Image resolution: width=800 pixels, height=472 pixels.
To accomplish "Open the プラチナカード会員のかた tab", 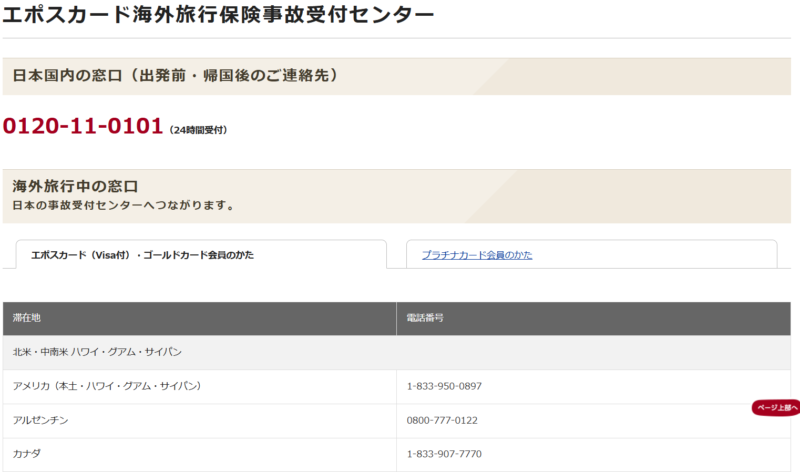I will [x=477, y=255].
